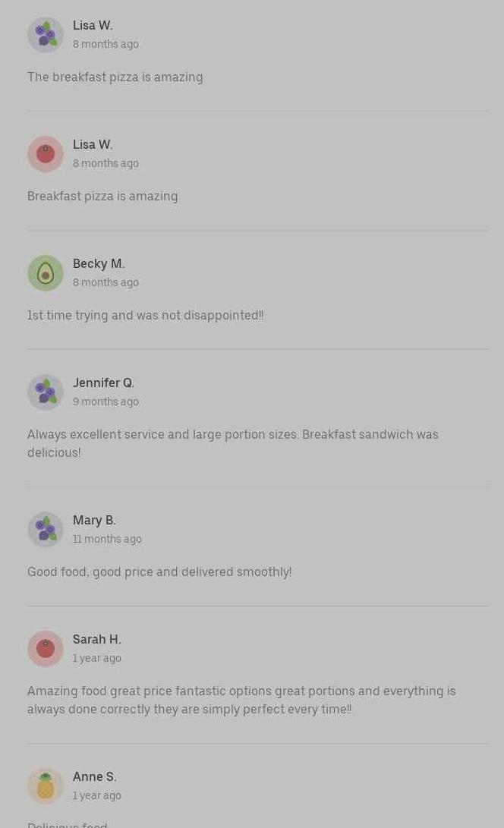Select Jennifer Q.'s blueberry avatar
The width and height of the screenshot is (504, 828).
pyautogui.click(x=46, y=392)
